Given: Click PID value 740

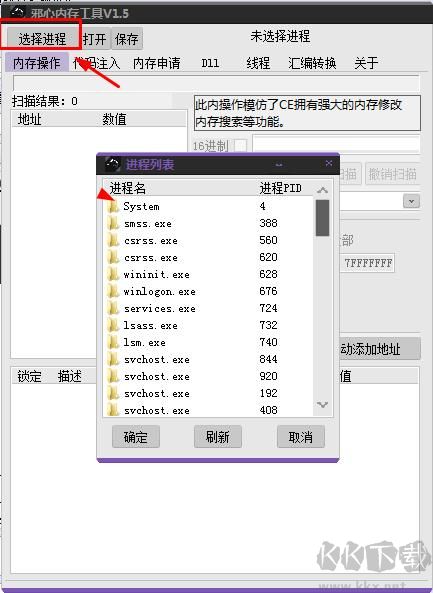Looking at the screenshot, I should pyautogui.click(x=268, y=342).
